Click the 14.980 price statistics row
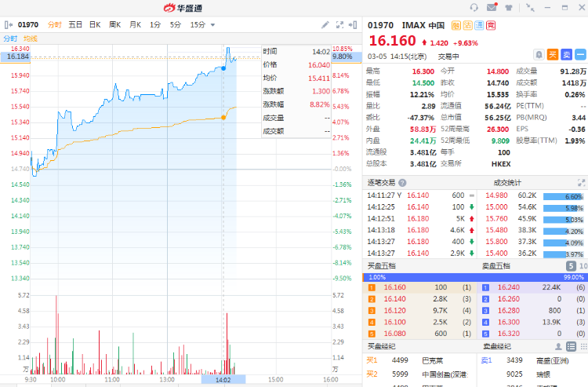The width and height of the screenshot is (588, 387). coord(534,195)
